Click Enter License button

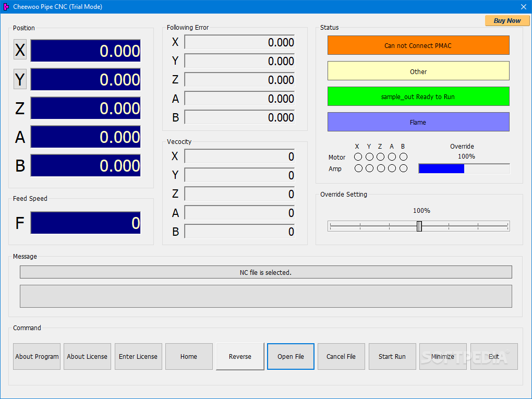coord(138,356)
